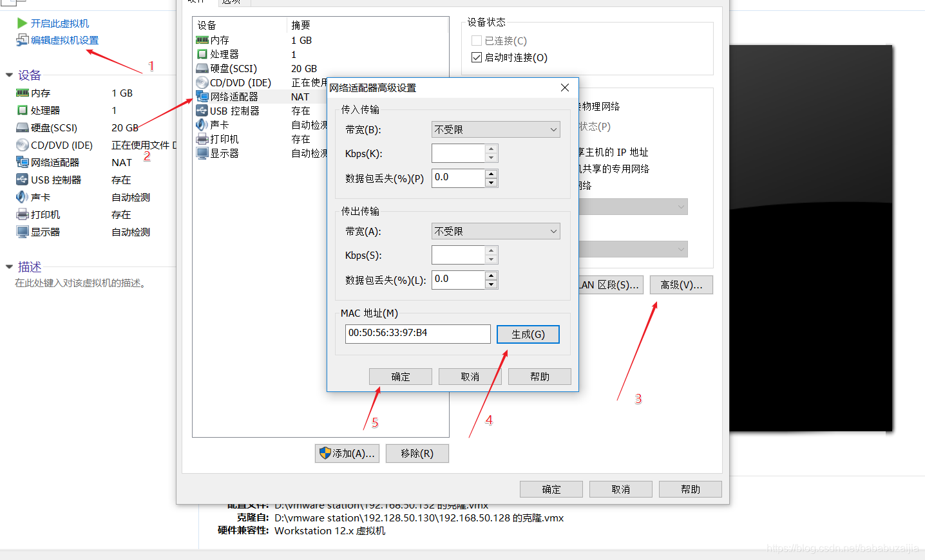925x560 pixels.
Task: Select the sound card icon in the main window list
Action: pyautogui.click(x=23, y=197)
